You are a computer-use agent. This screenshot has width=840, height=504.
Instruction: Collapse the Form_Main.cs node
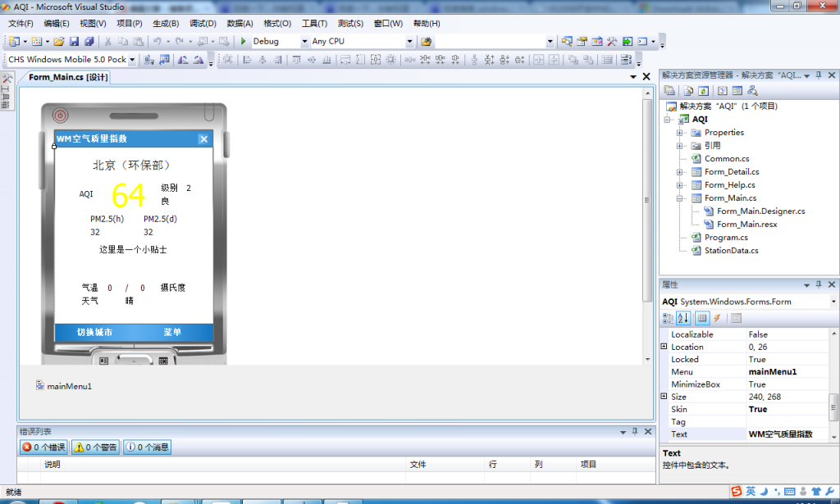[x=679, y=198]
